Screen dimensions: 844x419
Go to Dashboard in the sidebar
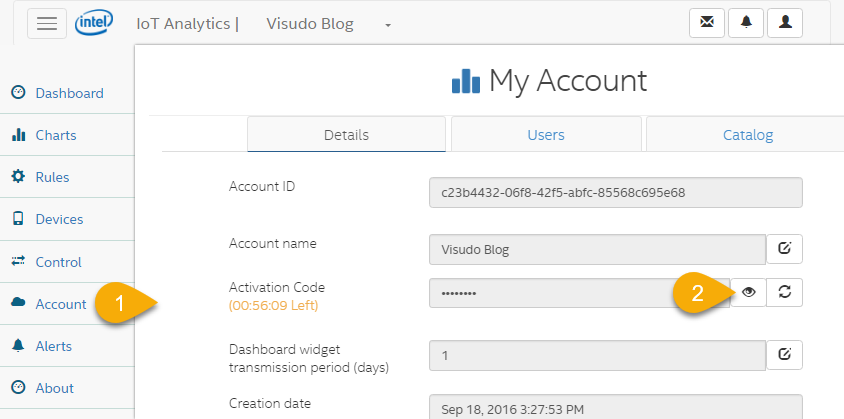point(69,93)
